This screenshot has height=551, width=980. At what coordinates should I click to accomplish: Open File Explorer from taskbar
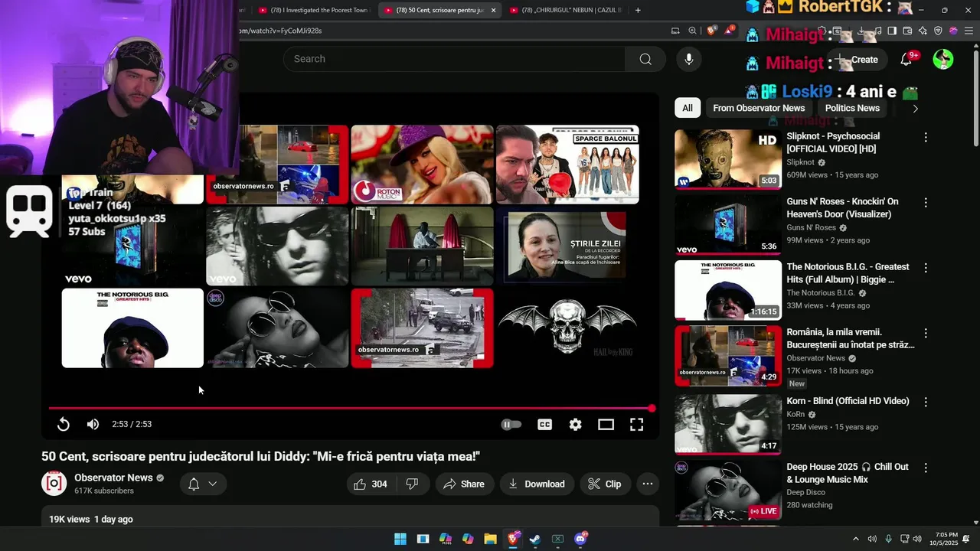(490, 539)
